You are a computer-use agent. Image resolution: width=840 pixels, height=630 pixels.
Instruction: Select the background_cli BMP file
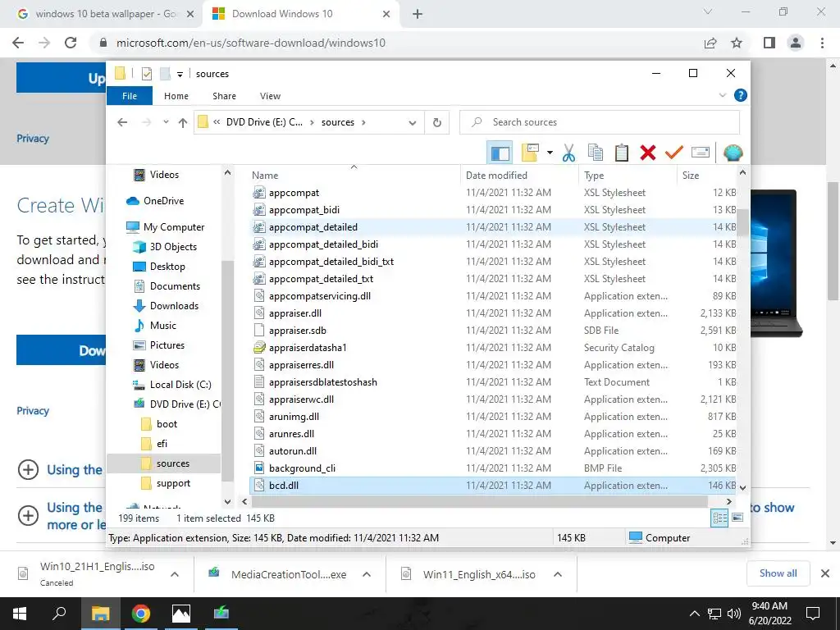point(302,468)
